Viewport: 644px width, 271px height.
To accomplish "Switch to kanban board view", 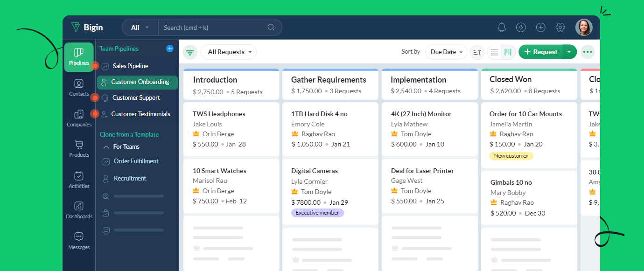I will (x=508, y=52).
